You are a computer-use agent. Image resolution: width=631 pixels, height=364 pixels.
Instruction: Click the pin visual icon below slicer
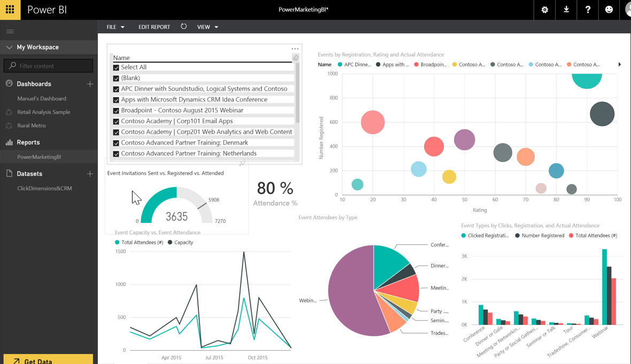coord(242,163)
